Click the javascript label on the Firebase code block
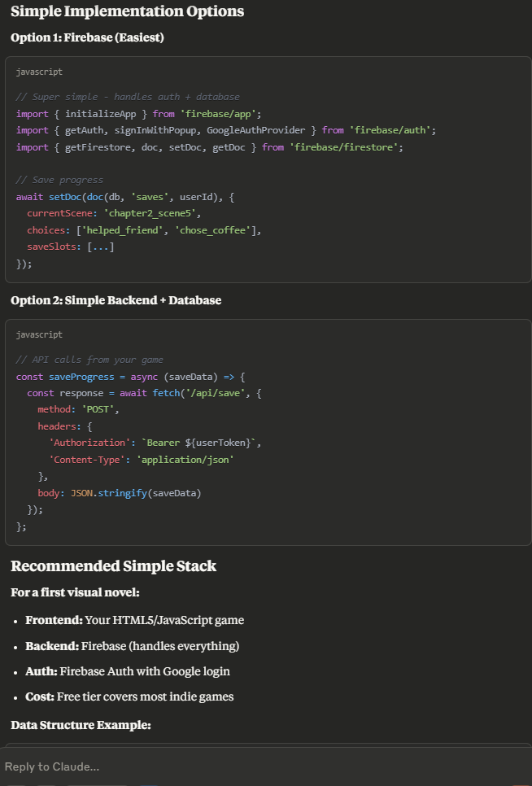 click(x=39, y=72)
